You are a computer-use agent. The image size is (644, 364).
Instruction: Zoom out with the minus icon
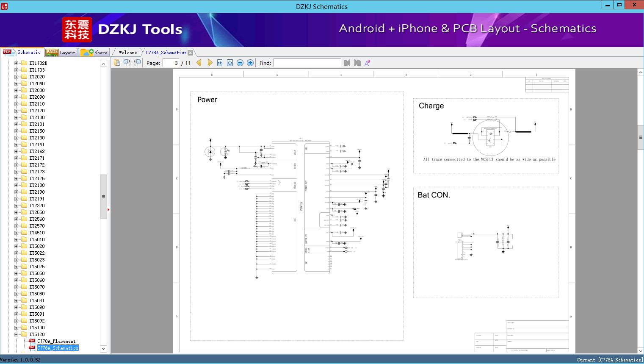click(240, 63)
